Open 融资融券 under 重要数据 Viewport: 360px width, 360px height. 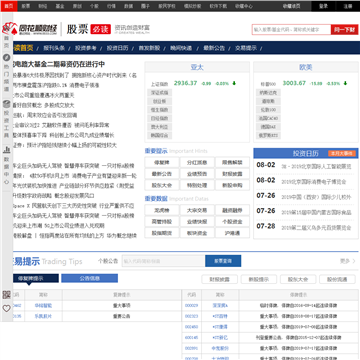[232, 210]
